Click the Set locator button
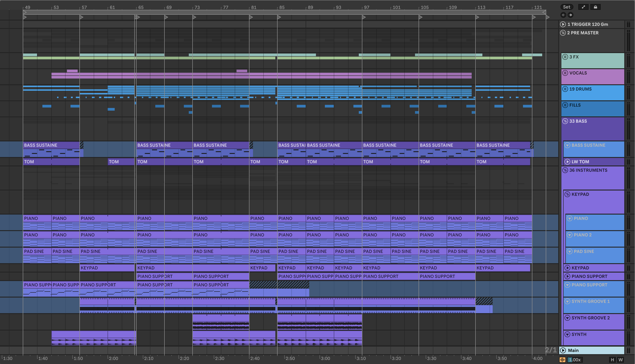The image size is (635, 364). [x=567, y=7]
